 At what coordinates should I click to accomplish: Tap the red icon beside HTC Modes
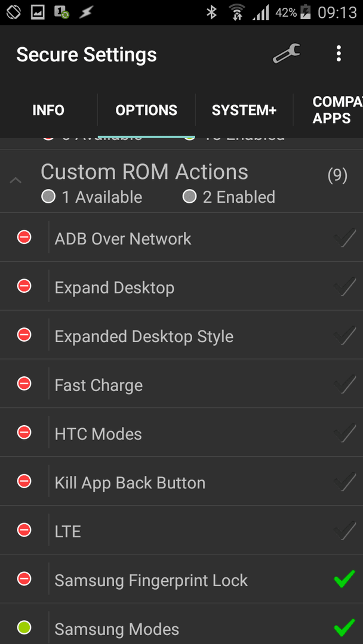(x=24, y=432)
